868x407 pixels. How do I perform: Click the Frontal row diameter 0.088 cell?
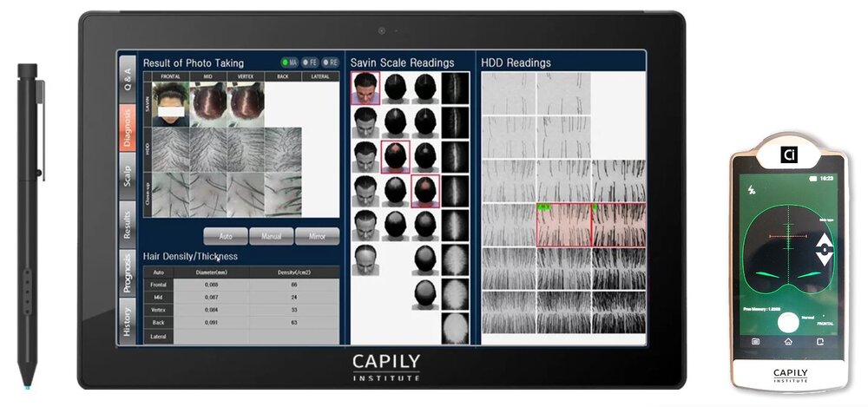point(212,285)
